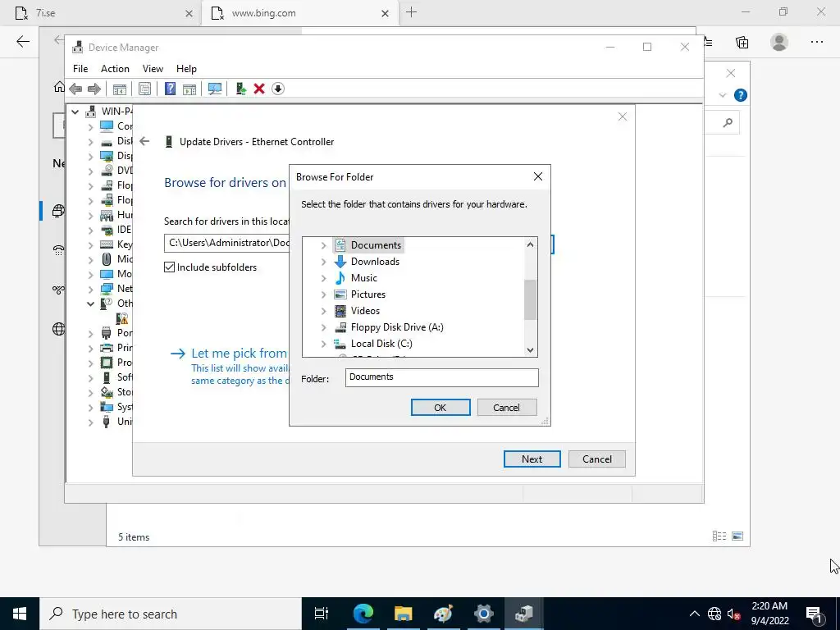The height and width of the screenshot is (630, 840).
Task: Click the blue Help toolbar icon
Action: point(170,89)
